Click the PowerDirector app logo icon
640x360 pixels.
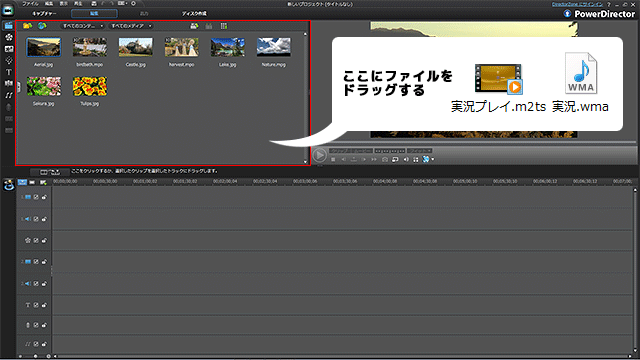click(8, 10)
